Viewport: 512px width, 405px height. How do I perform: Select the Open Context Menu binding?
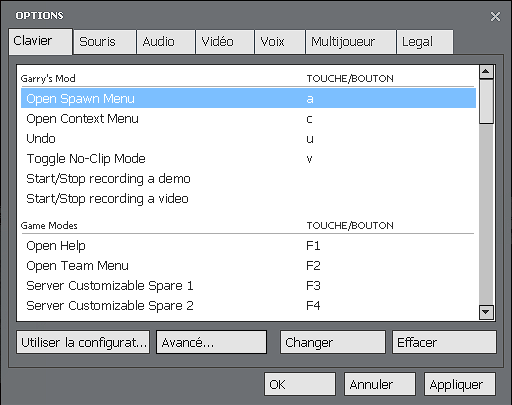[x=248, y=119]
